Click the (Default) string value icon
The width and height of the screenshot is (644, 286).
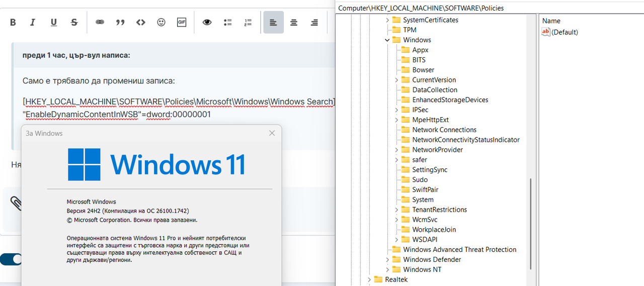click(x=546, y=32)
